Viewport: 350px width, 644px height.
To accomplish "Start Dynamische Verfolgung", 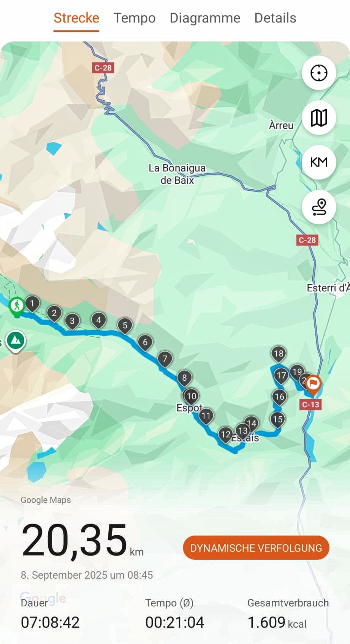I will [x=256, y=547].
